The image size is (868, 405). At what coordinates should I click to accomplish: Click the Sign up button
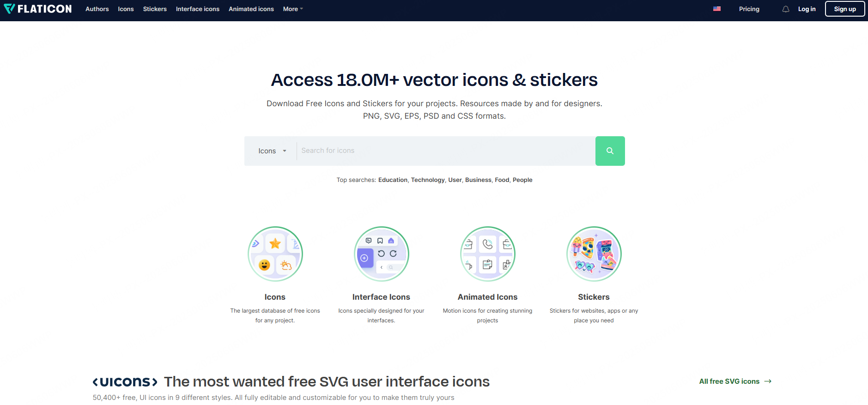pos(845,9)
